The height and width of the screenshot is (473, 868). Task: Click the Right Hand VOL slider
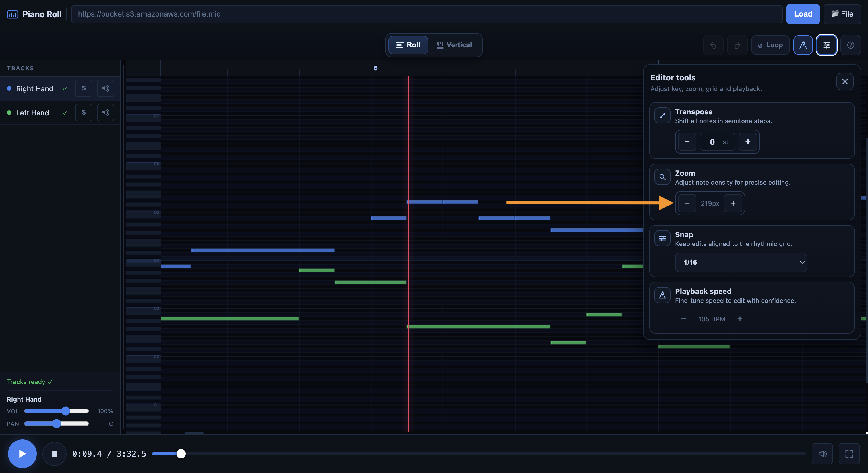[x=56, y=411]
